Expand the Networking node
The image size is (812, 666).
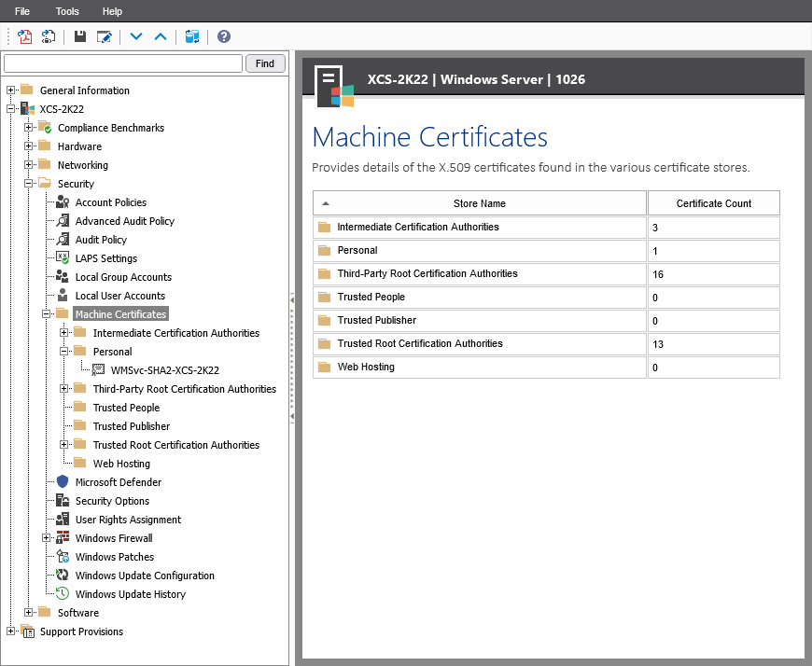30,165
